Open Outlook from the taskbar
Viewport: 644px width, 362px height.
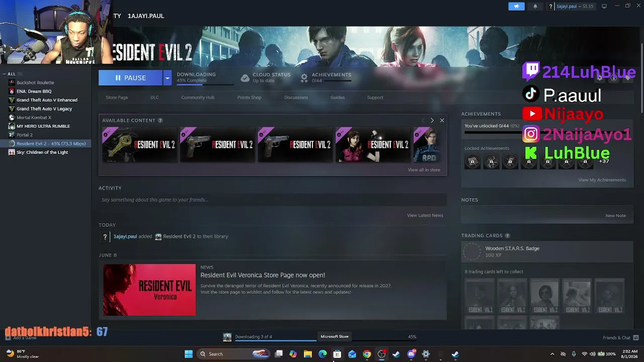coord(352,354)
